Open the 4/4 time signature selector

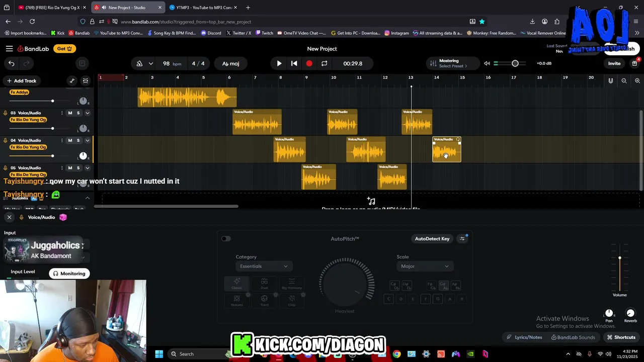pos(198,63)
